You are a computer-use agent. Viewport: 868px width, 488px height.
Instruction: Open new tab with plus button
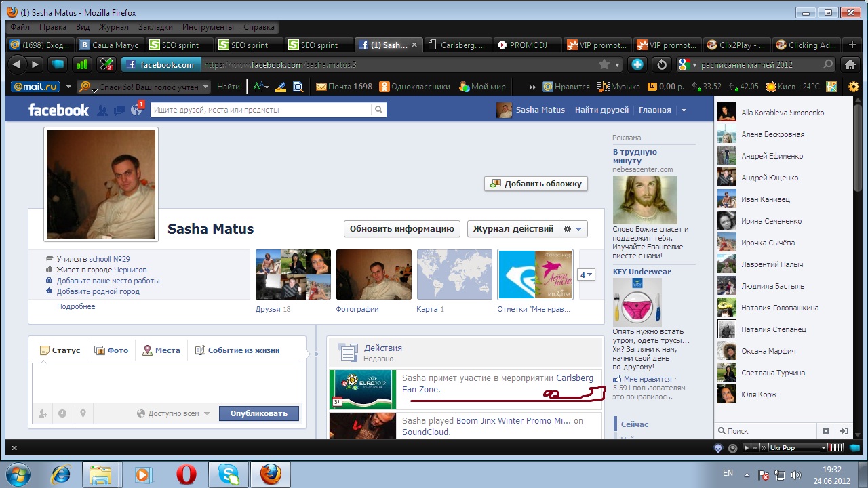point(852,45)
